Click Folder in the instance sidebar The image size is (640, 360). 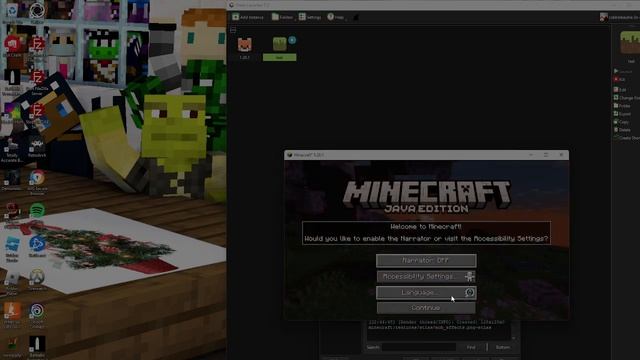(x=622, y=106)
